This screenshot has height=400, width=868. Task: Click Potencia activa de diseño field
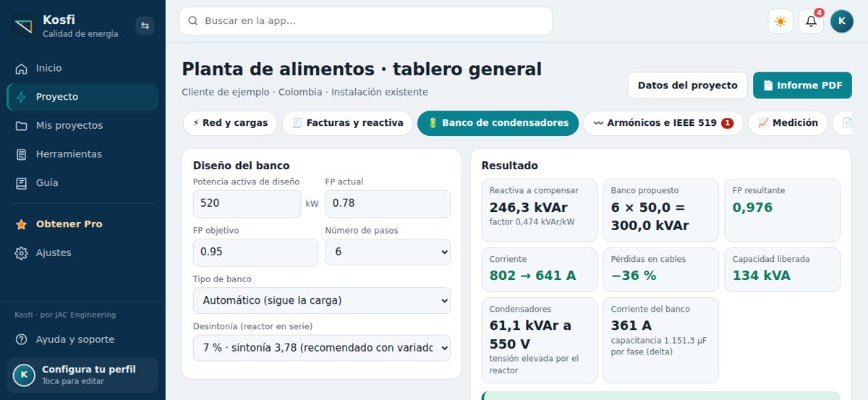pyautogui.click(x=247, y=204)
